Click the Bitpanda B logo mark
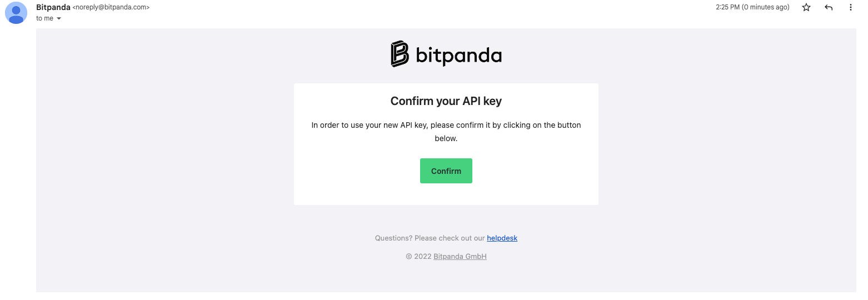868x300 pixels. tap(400, 54)
